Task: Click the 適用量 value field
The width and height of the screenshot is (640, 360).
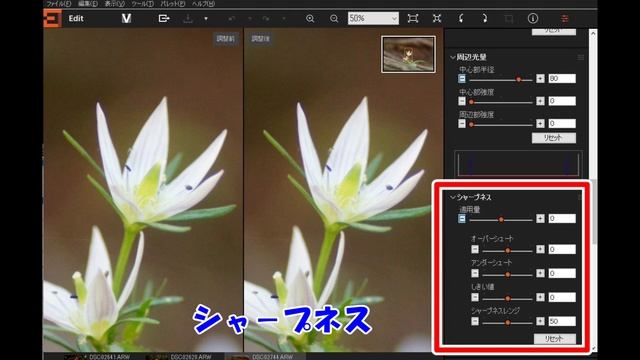Action: tap(562, 219)
